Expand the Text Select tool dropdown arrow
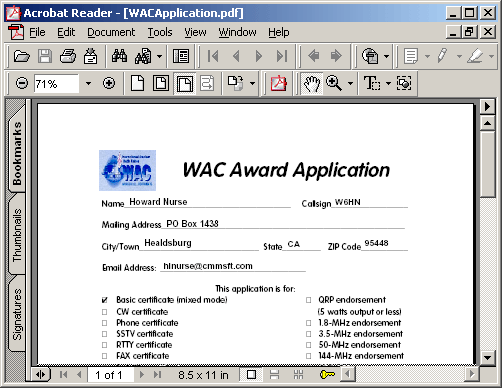The image size is (502, 388). click(388, 83)
